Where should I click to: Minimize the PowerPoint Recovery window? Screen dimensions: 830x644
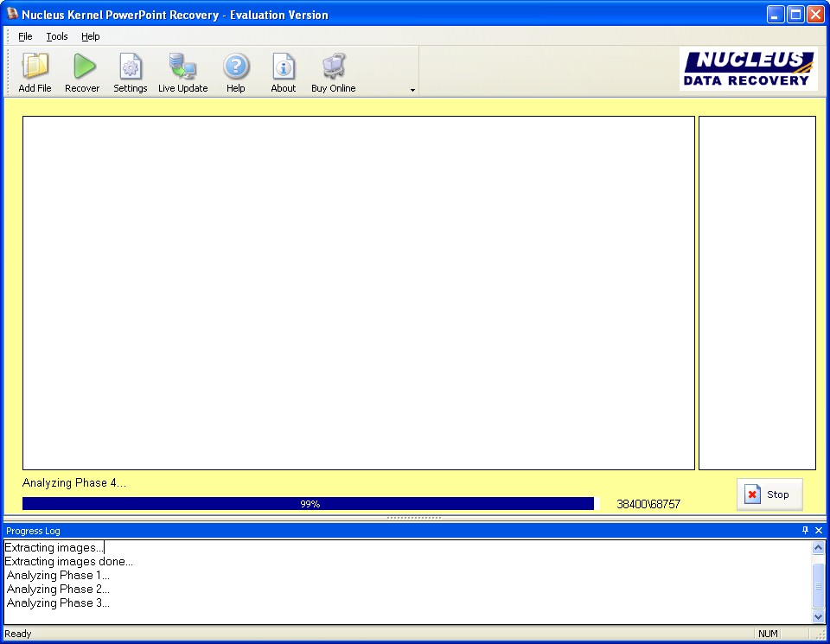(776, 15)
